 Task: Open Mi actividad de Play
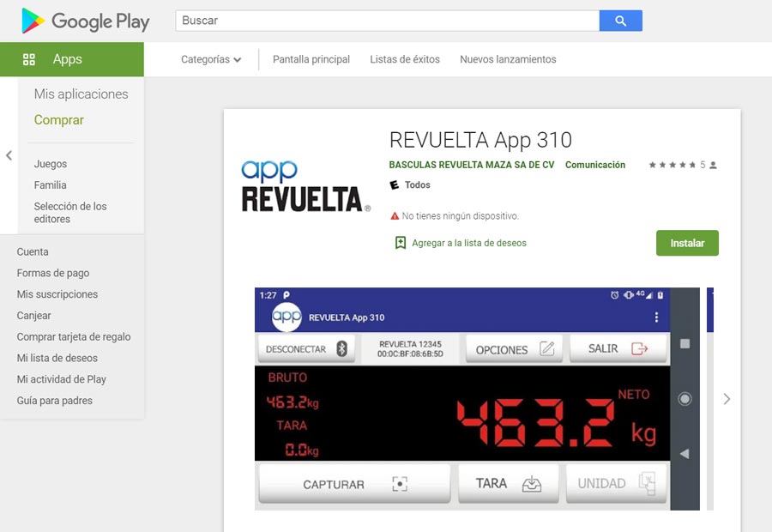click(62, 379)
